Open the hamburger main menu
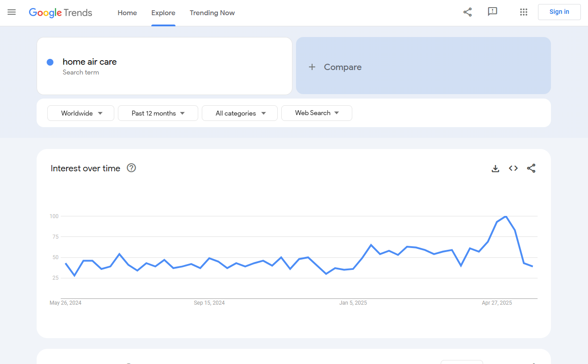588x364 pixels. pos(12,12)
